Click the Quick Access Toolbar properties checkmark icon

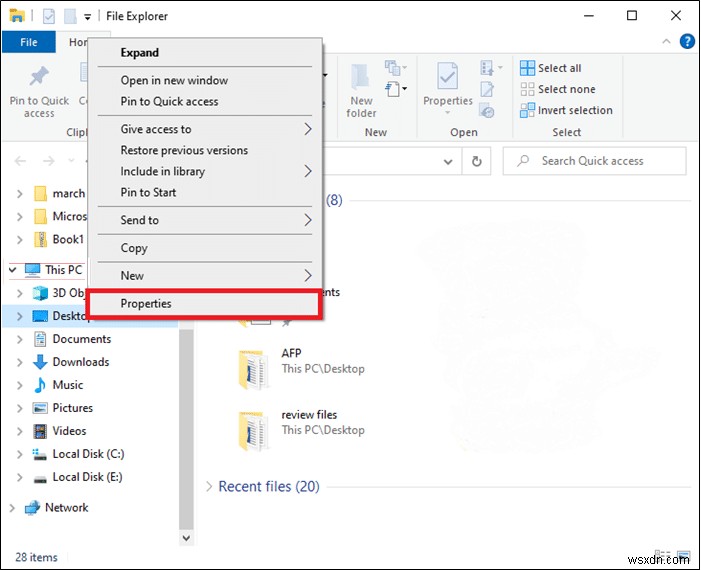click(x=49, y=16)
